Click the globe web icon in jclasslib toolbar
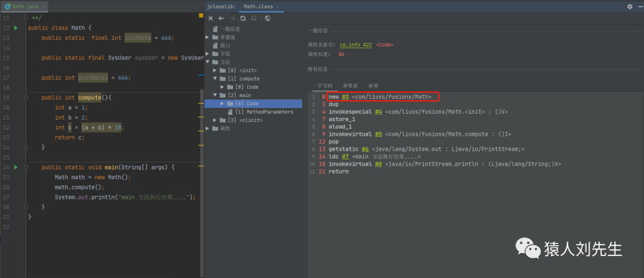 point(268,18)
